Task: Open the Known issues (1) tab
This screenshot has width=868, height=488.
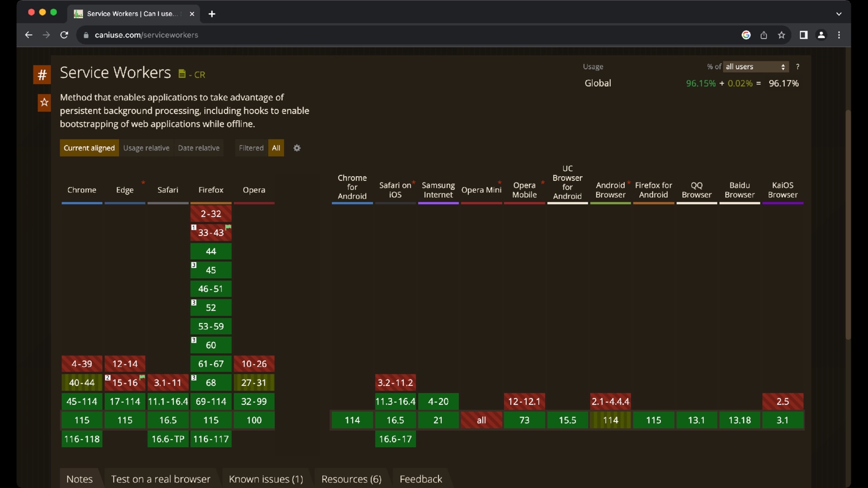Action: [266, 479]
